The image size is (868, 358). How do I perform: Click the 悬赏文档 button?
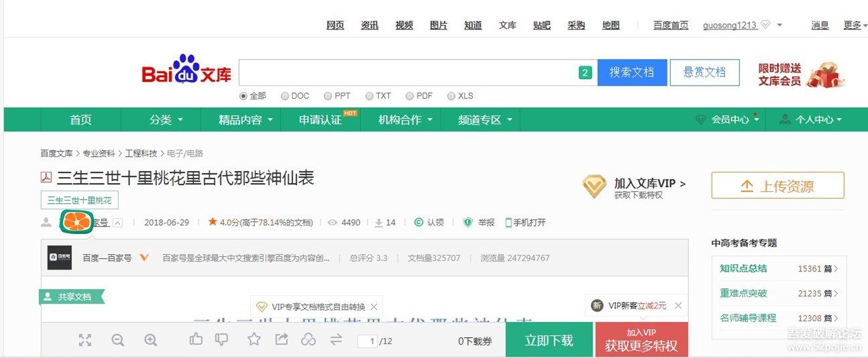point(704,72)
